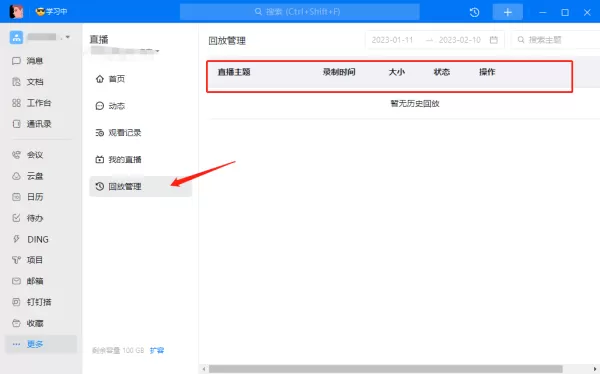Click 更多 in the left sidebar
The height and width of the screenshot is (374, 600).
click(x=41, y=344)
